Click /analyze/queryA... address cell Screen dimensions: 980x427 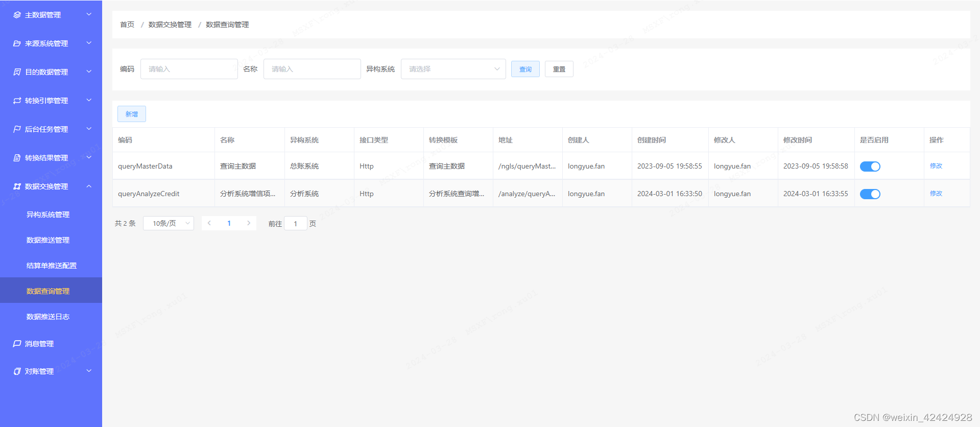click(x=527, y=194)
